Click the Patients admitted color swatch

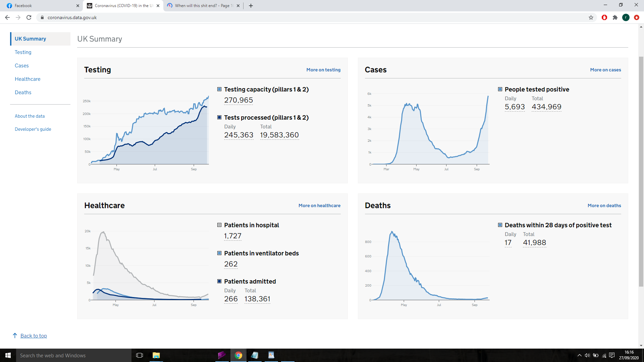tap(219, 281)
